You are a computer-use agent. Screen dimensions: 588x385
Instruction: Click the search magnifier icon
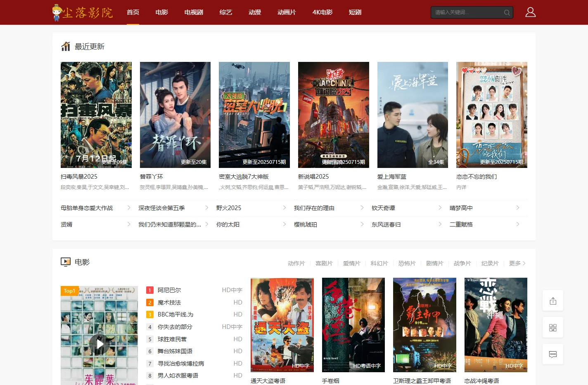point(507,12)
